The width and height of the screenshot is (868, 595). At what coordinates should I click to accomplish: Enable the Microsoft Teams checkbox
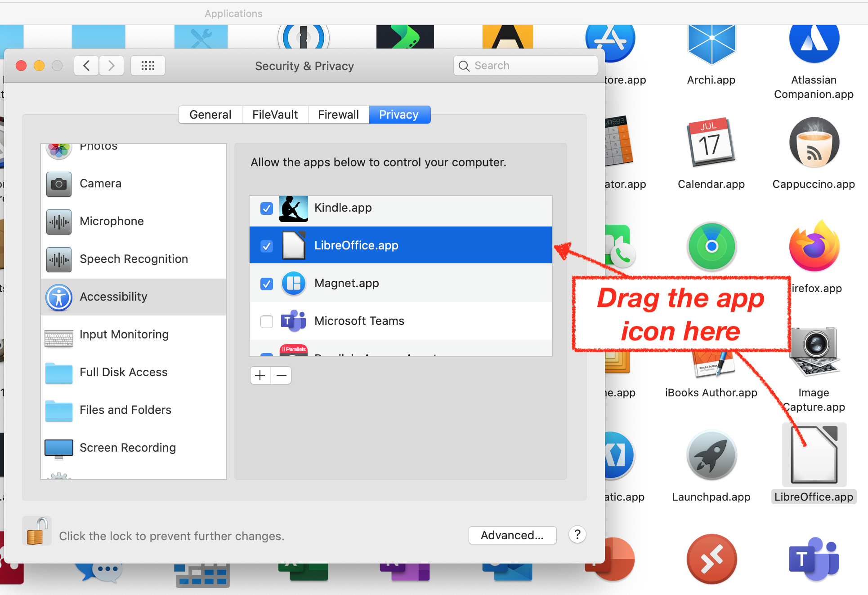[x=267, y=322]
